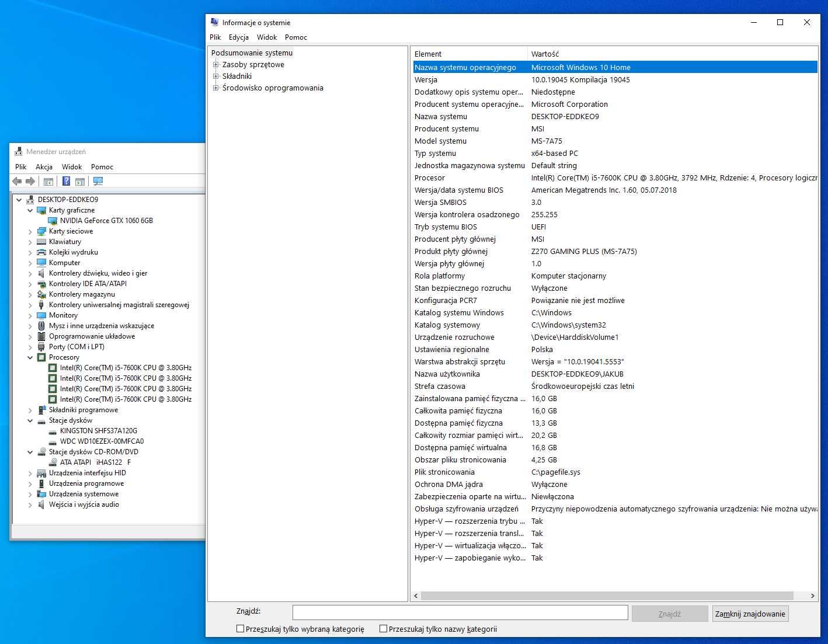Select the Plik stronicowania row
The height and width of the screenshot is (644, 828).
[615, 472]
